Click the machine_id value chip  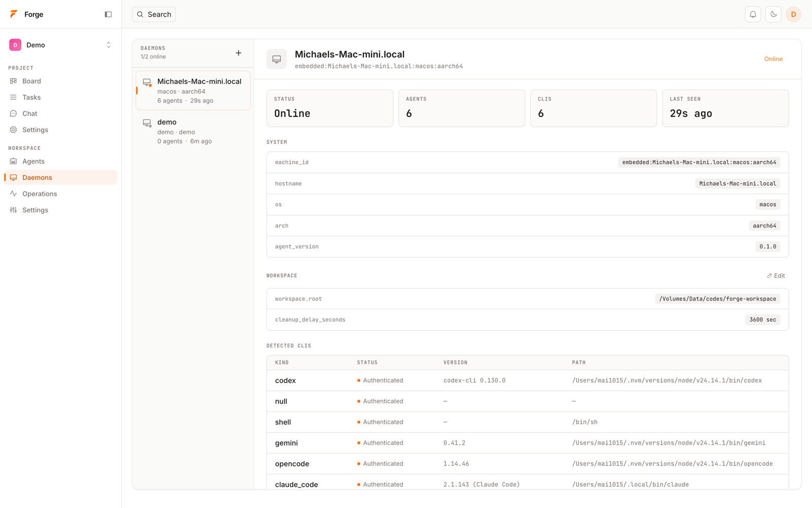699,163
